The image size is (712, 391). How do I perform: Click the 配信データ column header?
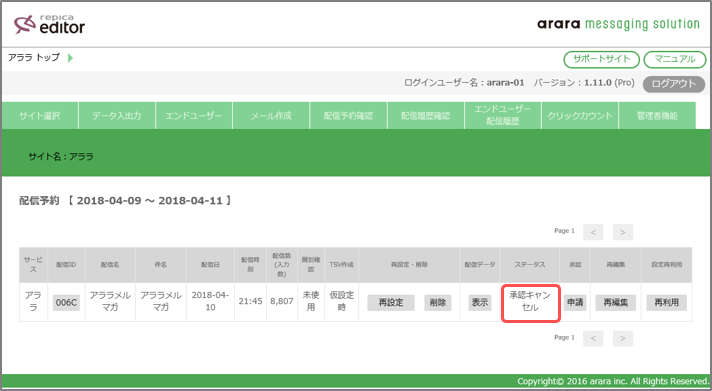click(x=480, y=265)
